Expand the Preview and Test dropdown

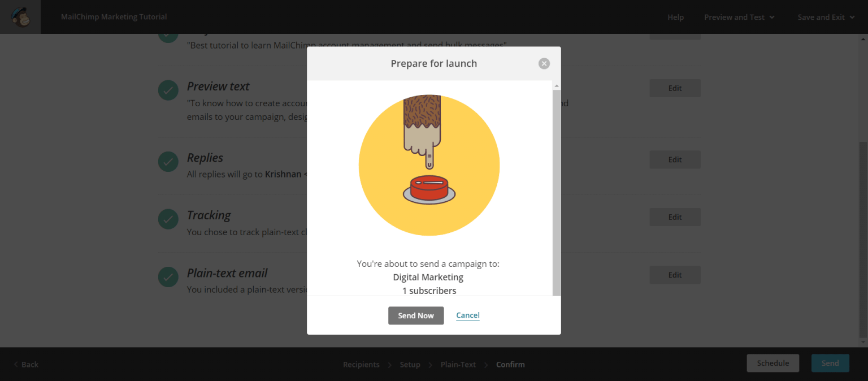pos(739,17)
